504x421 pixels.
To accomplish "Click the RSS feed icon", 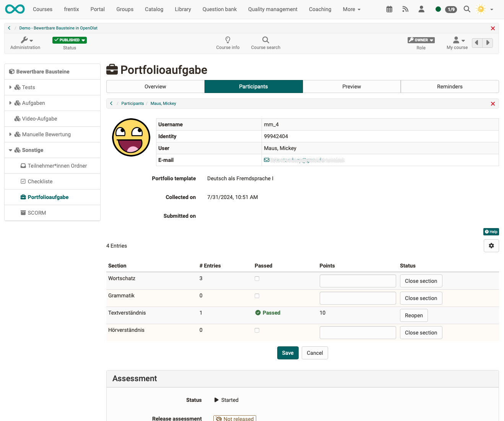I will pyautogui.click(x=405, y=9).
